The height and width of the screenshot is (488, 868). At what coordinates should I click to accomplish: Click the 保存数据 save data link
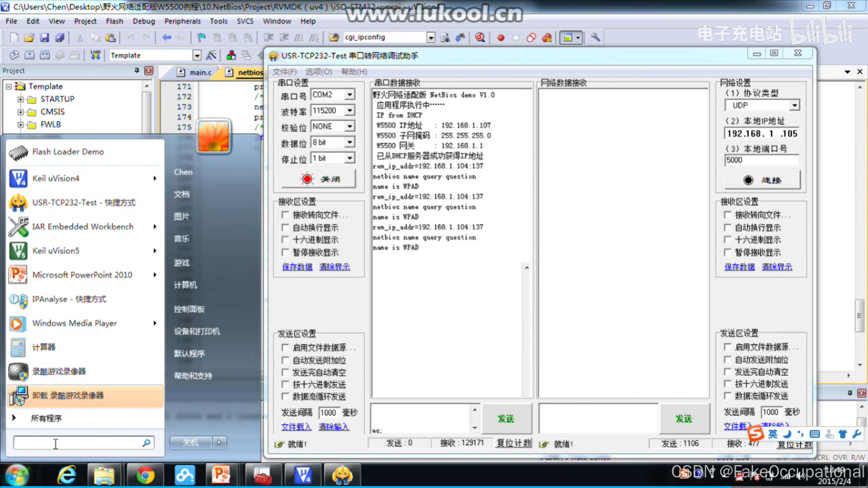tap(296, 267)
